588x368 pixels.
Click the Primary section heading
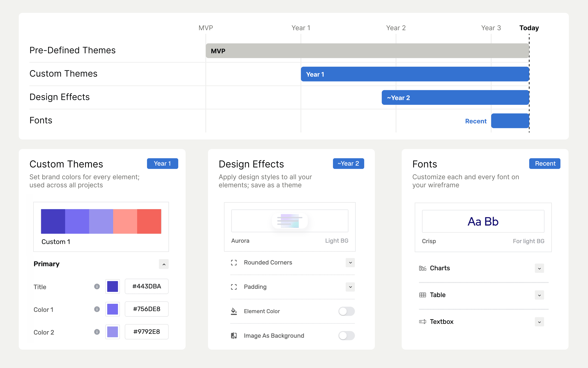(46, 264)
